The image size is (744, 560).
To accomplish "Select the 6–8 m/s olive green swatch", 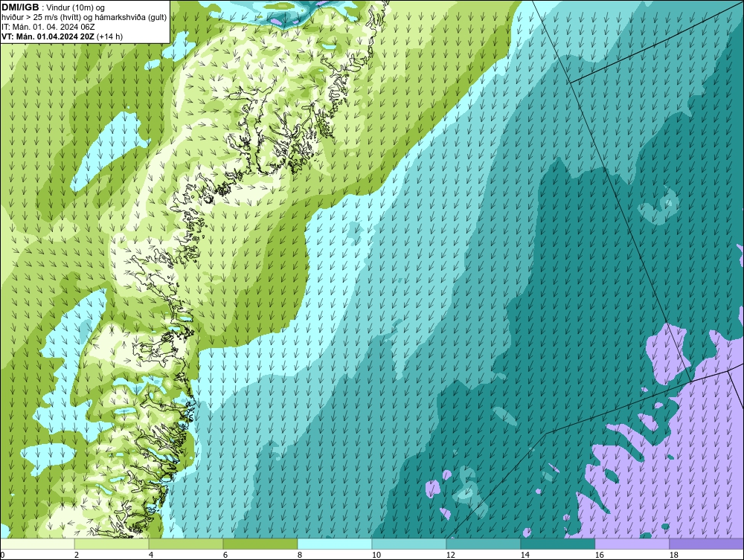I will pos(260,544).
